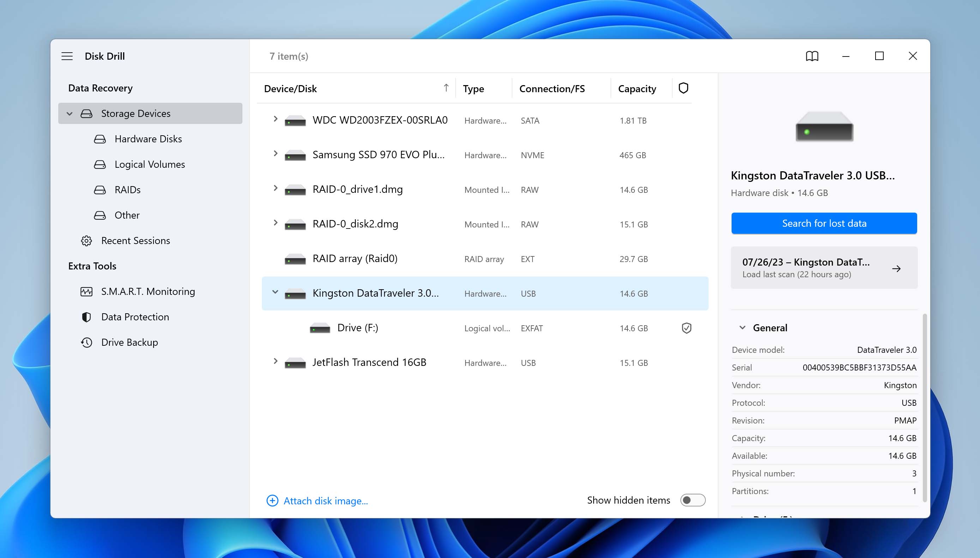Screen dimensions: 980x558
Task: Sort by Type column header
Action: coord(473,89)
